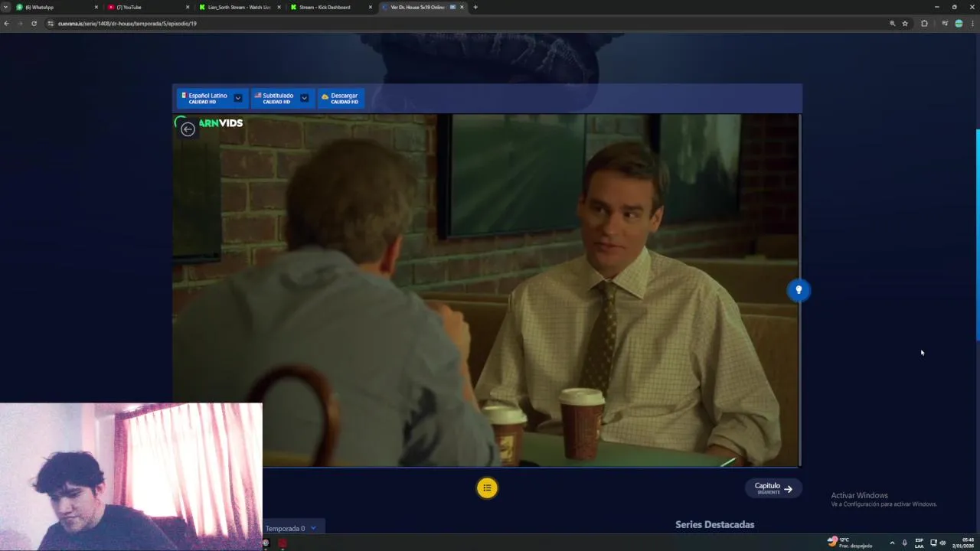
Task: Open the yellow episode list button
Action: pos(487,487)
